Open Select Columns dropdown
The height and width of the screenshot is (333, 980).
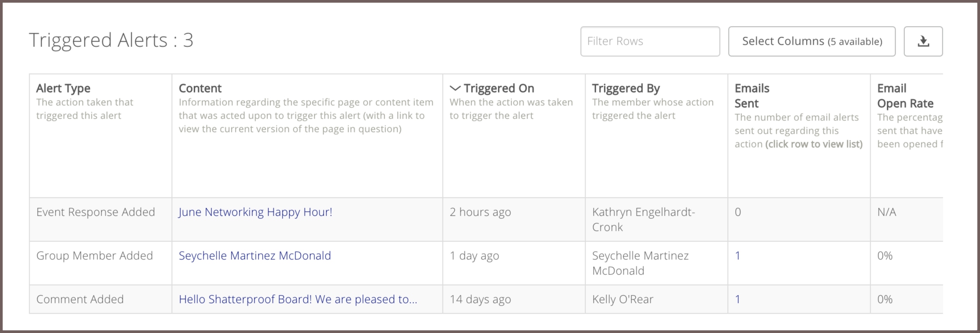812,41
